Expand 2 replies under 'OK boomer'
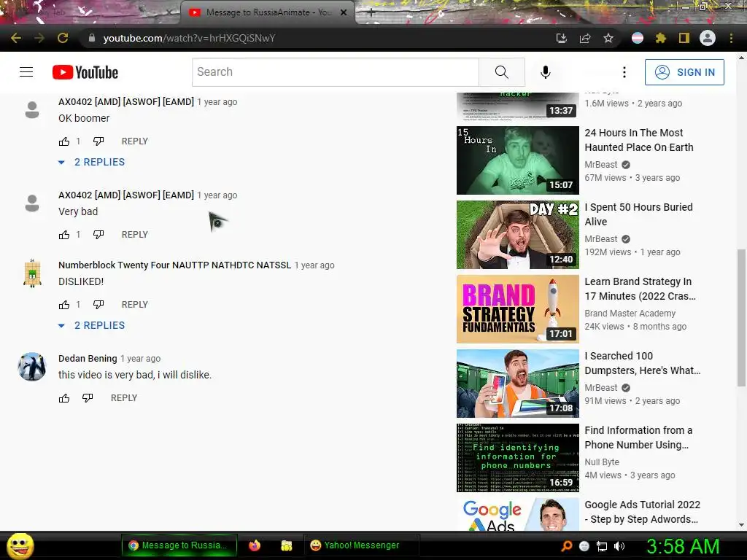The image size is (747, 560). pyautogui.click(x=91, y=162)
